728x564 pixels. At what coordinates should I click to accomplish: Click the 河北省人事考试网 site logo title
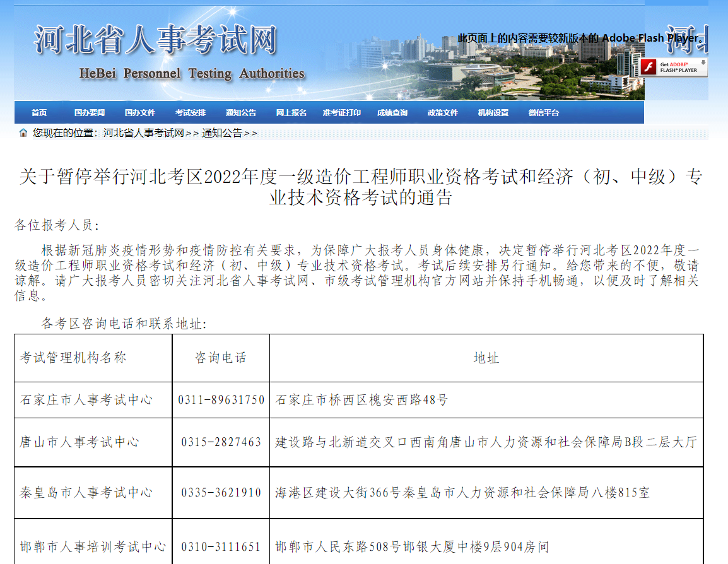(x=156, y=40)
